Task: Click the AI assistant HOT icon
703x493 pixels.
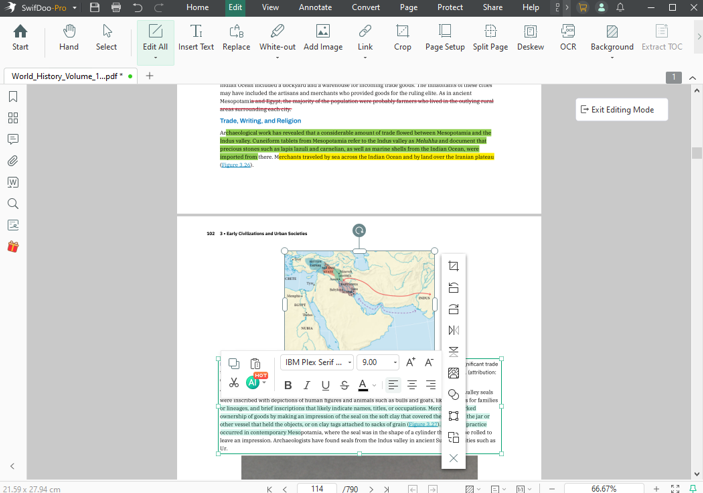Action: point(253,382)
